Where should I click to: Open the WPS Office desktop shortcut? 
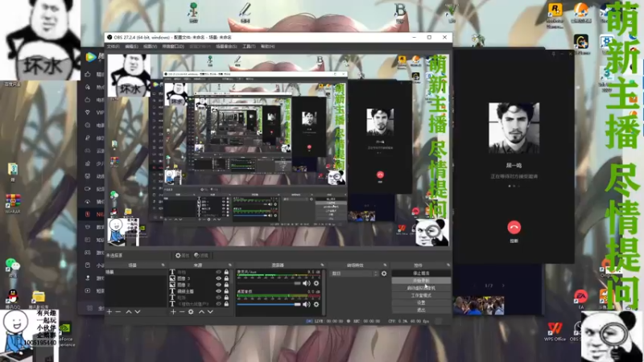point(555,331)
